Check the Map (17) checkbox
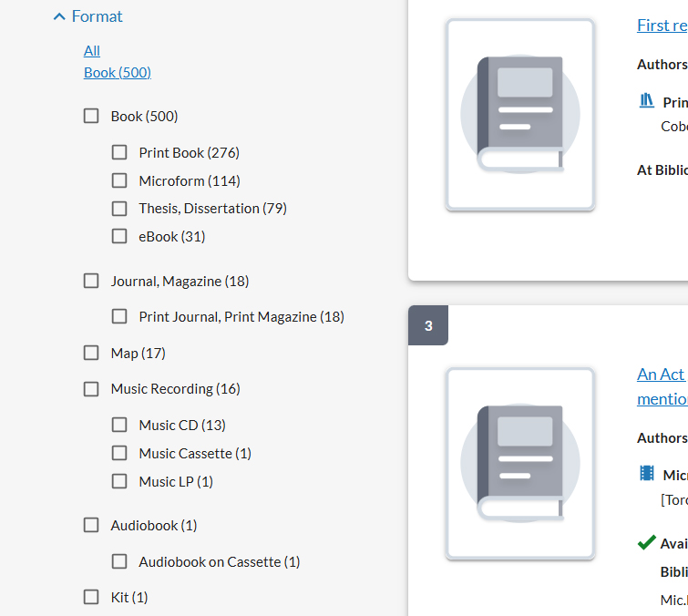 [x=91, y=353]
